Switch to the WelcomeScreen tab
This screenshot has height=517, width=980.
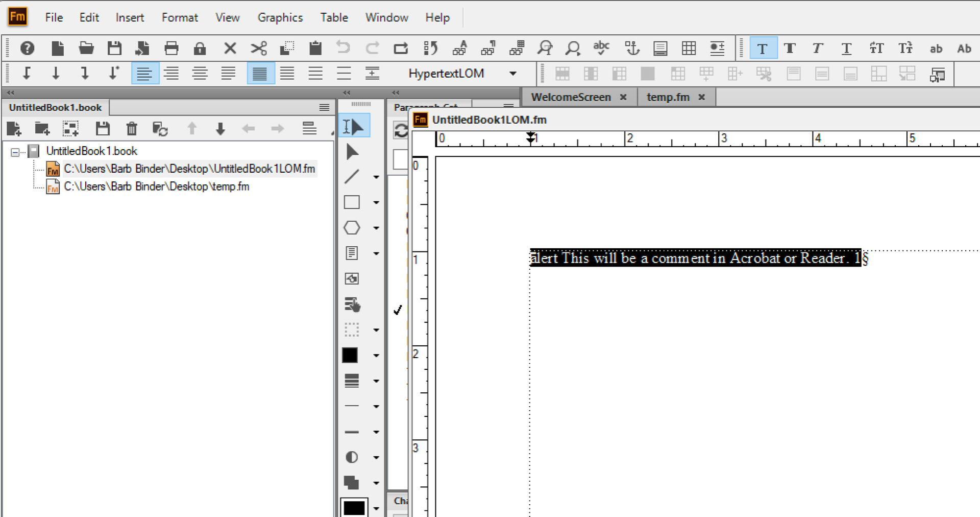point(571,97)
